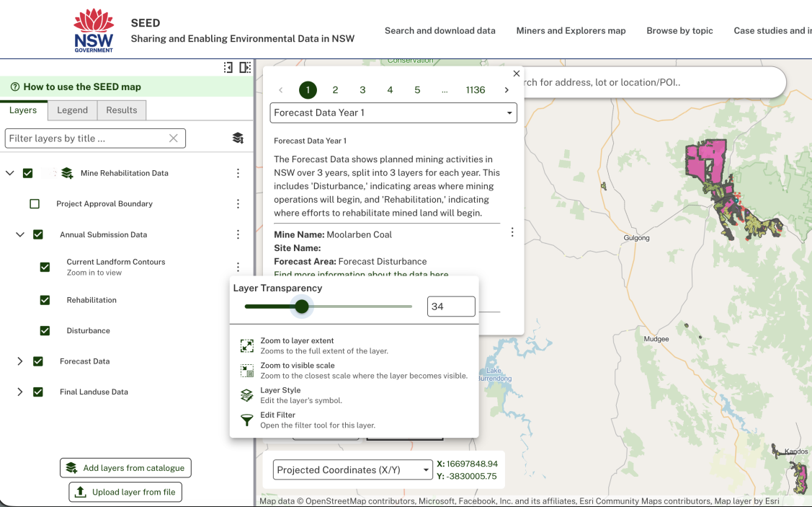Select Edit Filter option
Image resolution: width=812 pixels, height=507 pixels.
pos(354,420)
